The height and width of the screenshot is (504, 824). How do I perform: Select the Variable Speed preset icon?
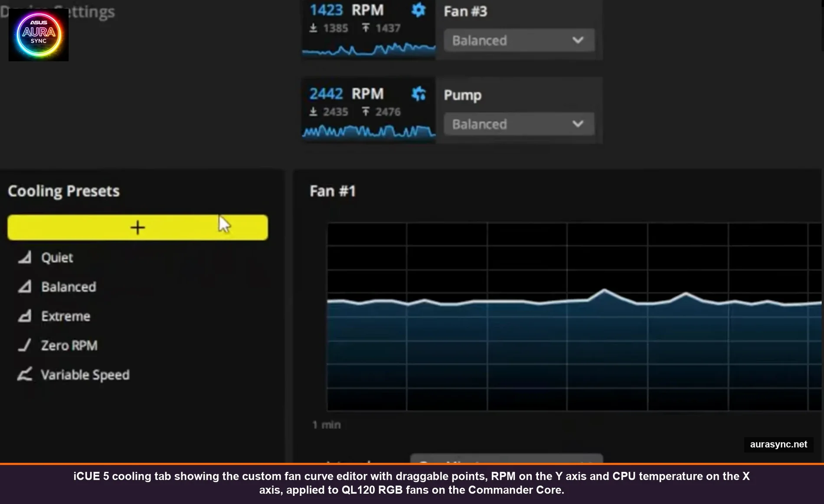coord(25,374)
